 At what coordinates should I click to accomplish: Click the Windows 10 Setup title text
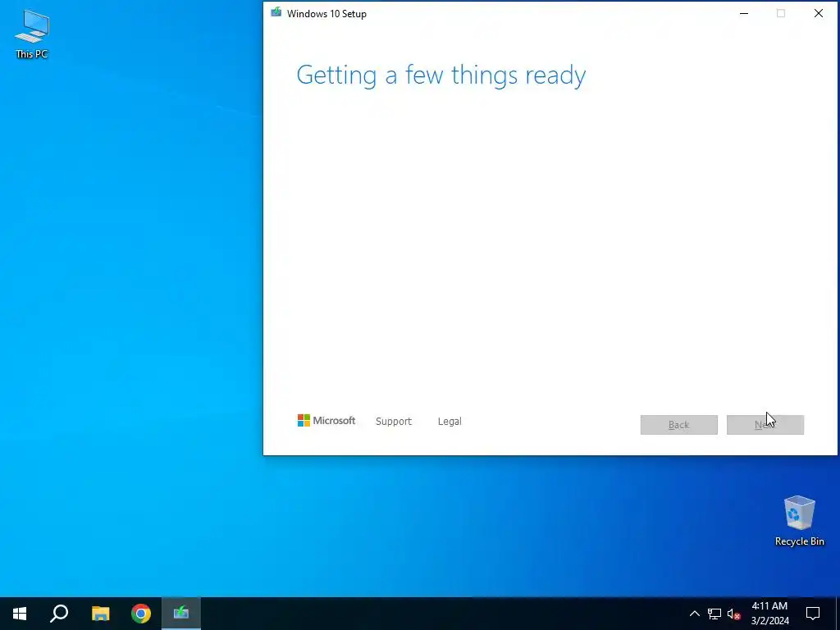click(326, 14)
